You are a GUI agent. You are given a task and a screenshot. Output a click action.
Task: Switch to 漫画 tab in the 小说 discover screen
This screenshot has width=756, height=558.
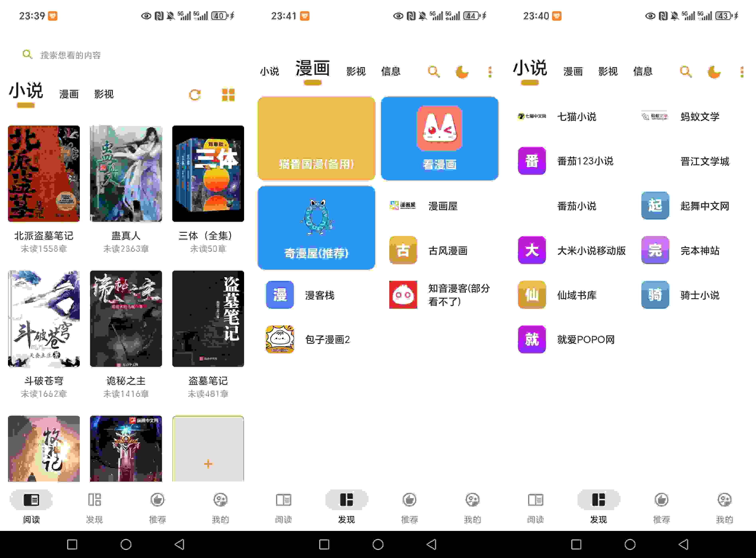pos(573,71)
